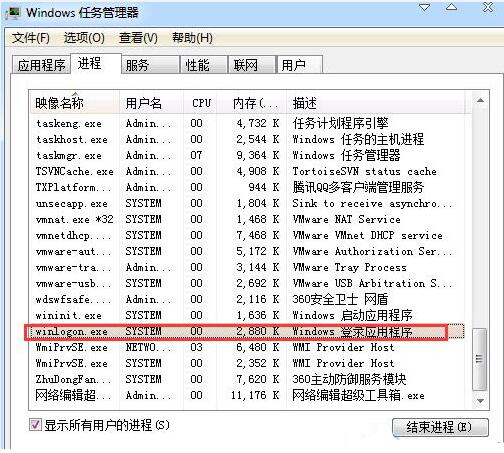Select the taskmgr.exe process row

[247, 155]
